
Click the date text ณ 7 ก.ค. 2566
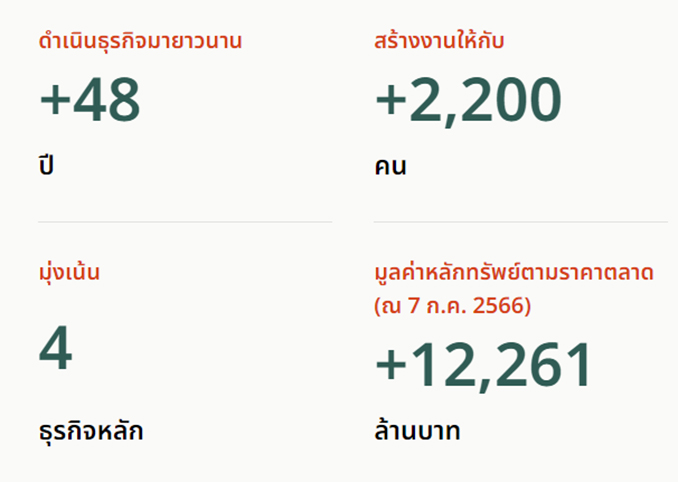[x=452, y=306]
